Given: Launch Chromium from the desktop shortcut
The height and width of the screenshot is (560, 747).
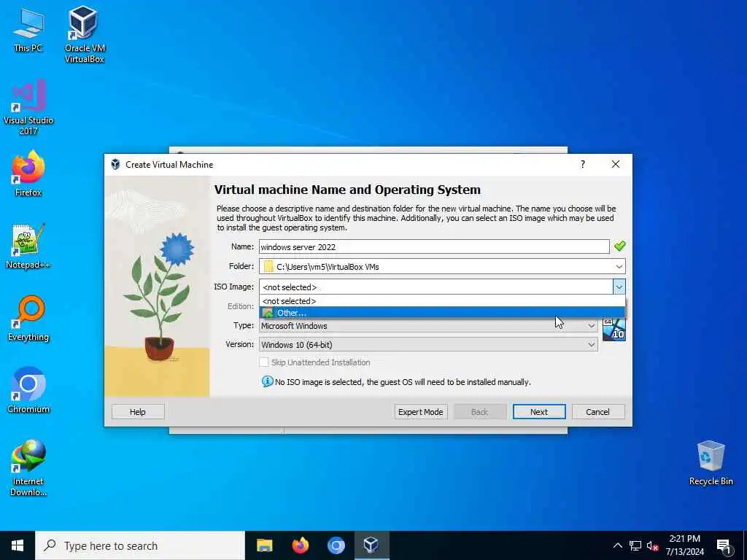Looking at the screenshot, I should pos(28,390).
